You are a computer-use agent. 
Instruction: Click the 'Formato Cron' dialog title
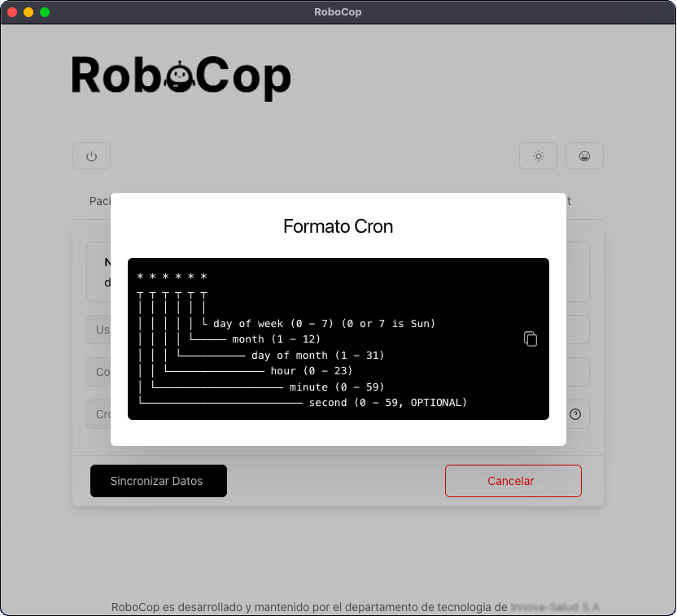click(x=338, y=226)
